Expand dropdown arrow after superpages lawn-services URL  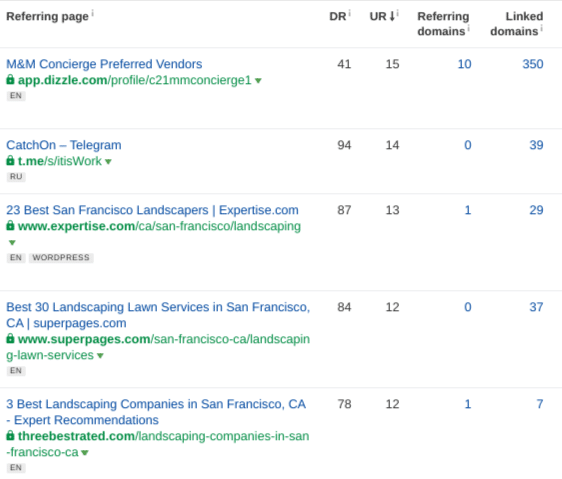click(x=100, y=356)
